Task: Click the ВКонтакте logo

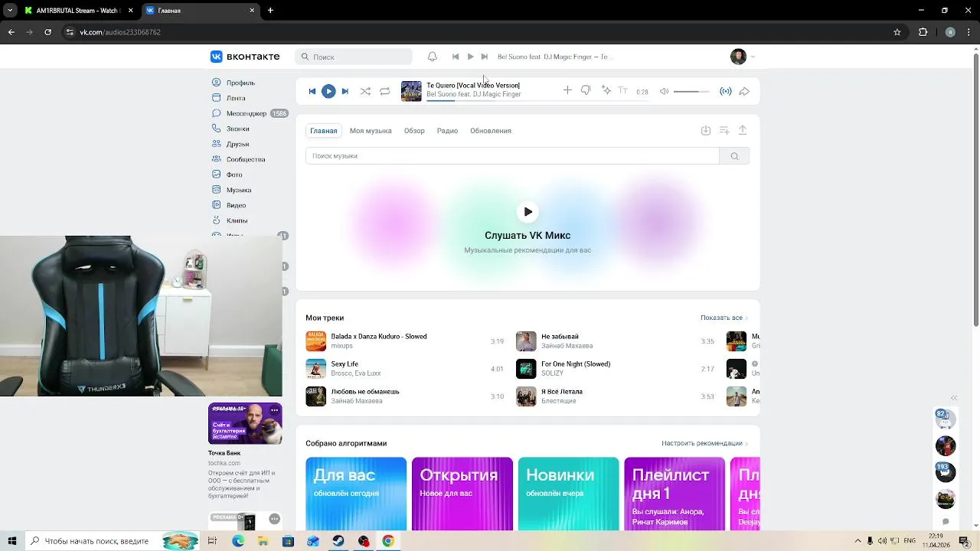Action: point(245,57)
